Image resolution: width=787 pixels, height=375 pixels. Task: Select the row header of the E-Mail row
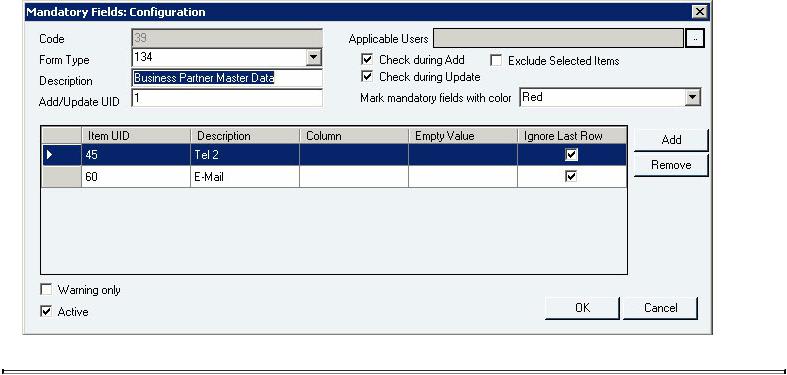(x=61, y=177)
